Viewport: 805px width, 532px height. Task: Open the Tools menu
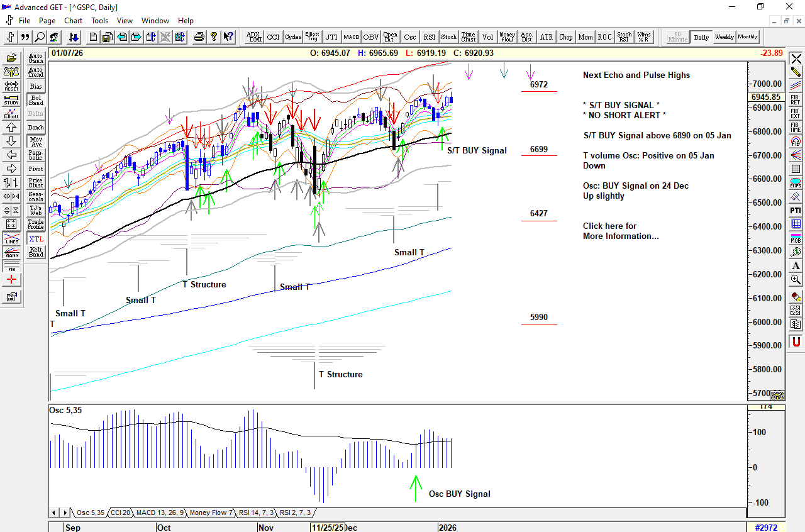click(99, 20)
